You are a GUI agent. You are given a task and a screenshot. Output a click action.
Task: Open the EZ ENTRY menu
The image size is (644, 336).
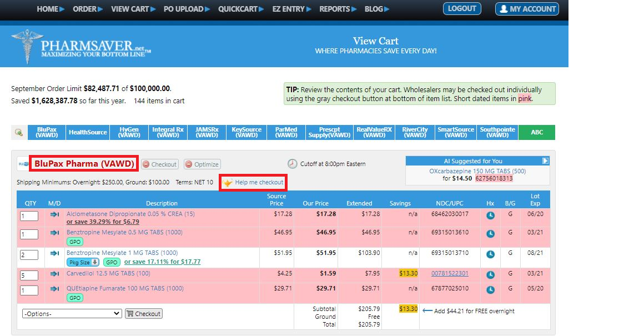291,9
